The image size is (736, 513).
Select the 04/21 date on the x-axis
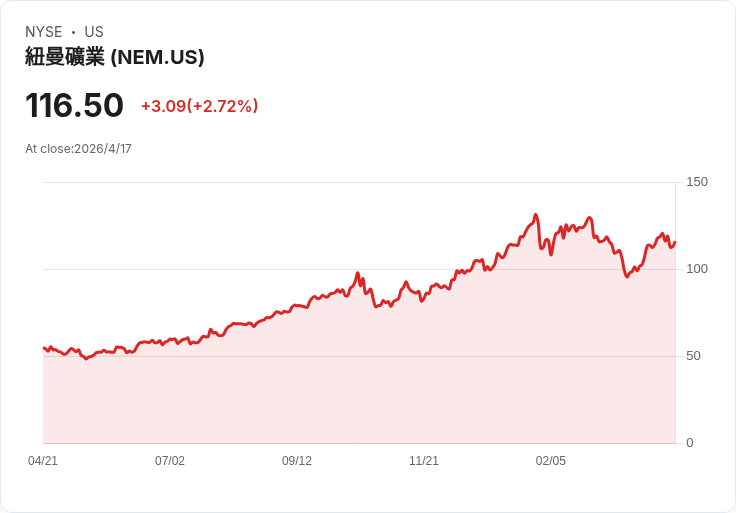coord(43,461)
